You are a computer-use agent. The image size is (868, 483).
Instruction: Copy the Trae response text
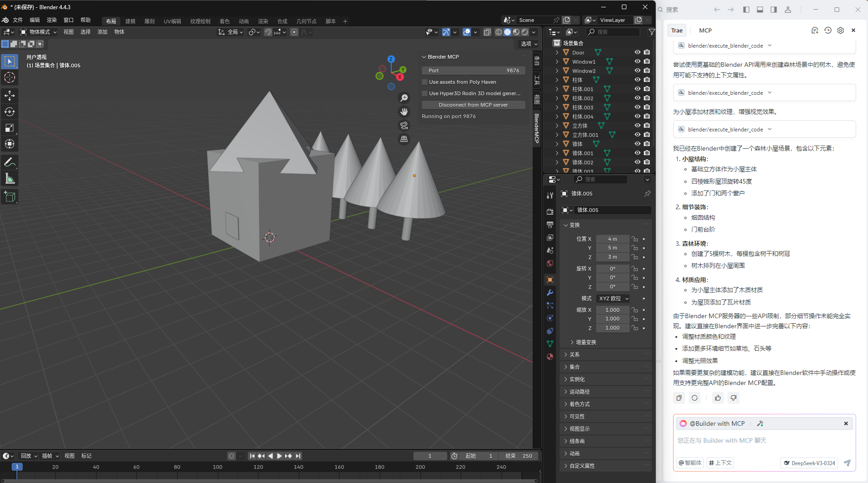click(x=679, y=398)
